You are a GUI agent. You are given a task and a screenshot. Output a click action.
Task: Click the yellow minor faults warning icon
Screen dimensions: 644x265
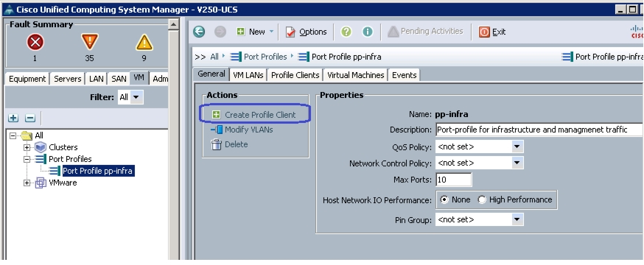[144, 42]
